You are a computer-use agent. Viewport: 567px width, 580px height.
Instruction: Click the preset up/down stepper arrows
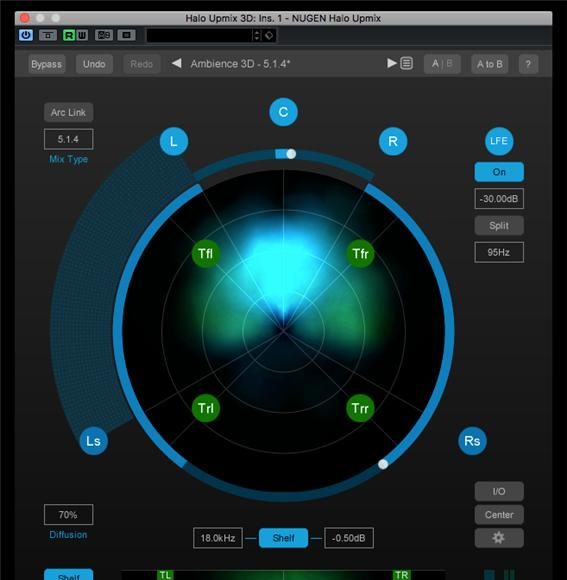coord(256,36)
